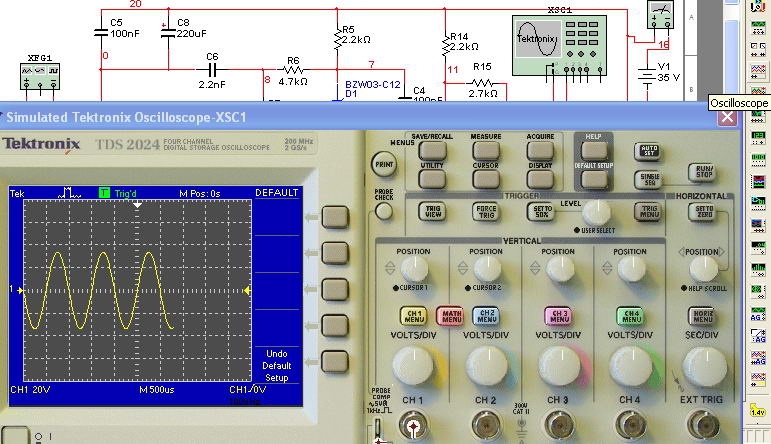
Task: Open the SAVE/RECALL menu button
Action: click(433, 150)
